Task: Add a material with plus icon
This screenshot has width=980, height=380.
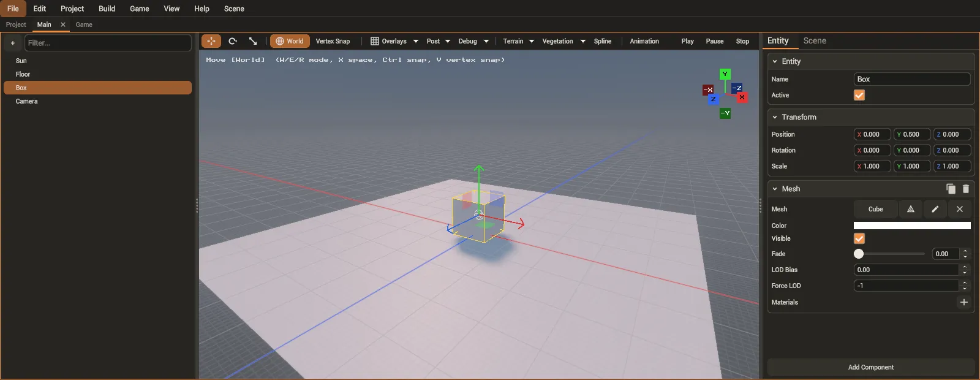Action: point(964,302)
